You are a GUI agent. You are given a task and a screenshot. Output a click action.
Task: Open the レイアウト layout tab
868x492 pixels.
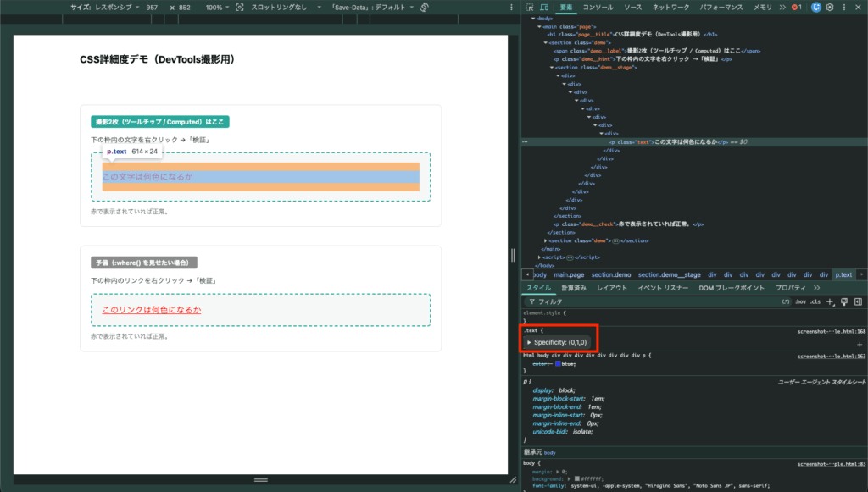point(612,288)
